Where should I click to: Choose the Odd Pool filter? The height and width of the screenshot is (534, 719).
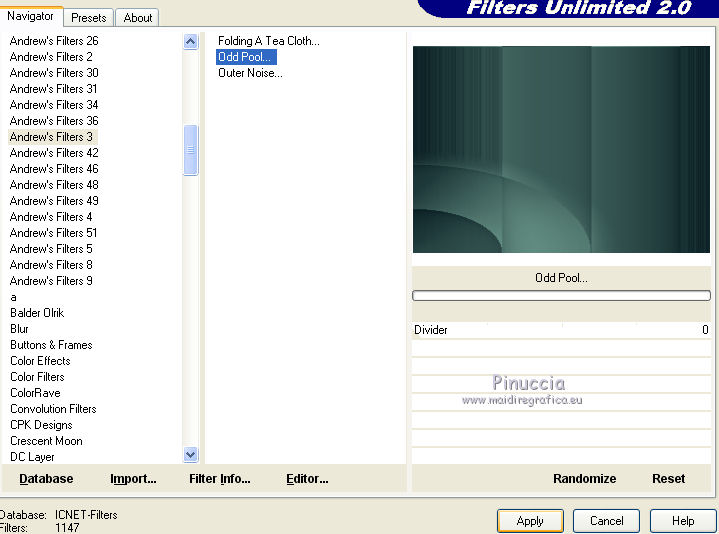[246, 57]
